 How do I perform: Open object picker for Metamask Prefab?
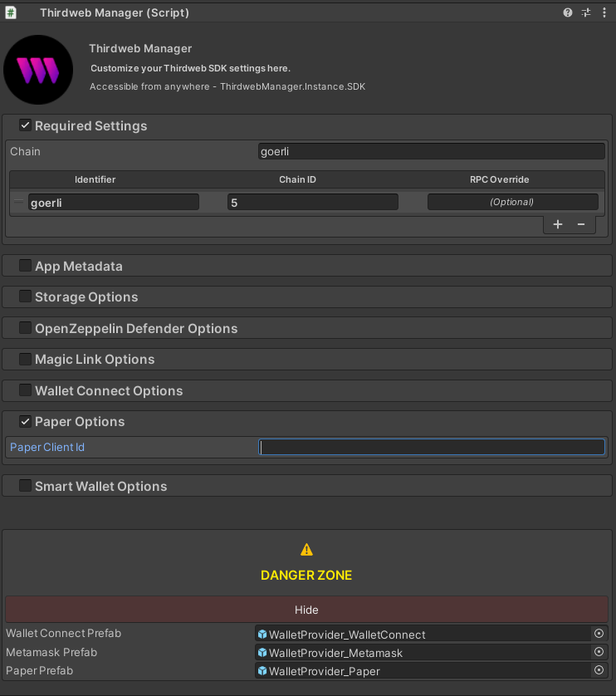point(599,652)
